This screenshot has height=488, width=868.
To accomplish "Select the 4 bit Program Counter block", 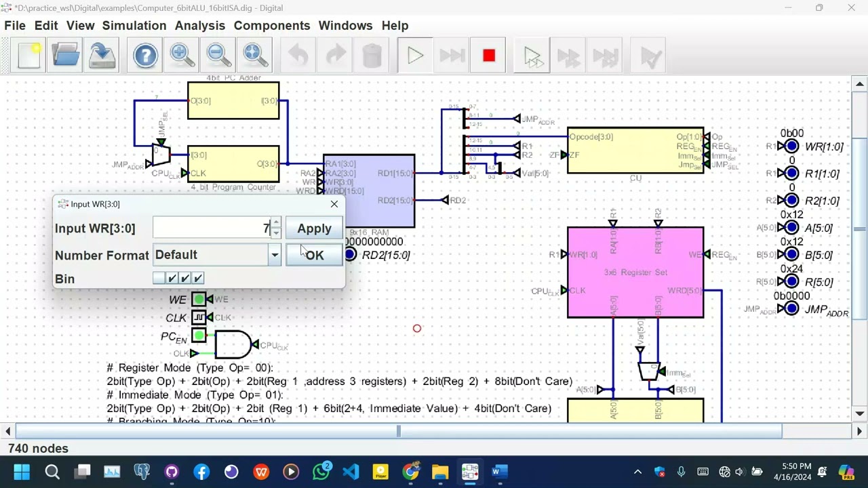I will 233,164.
